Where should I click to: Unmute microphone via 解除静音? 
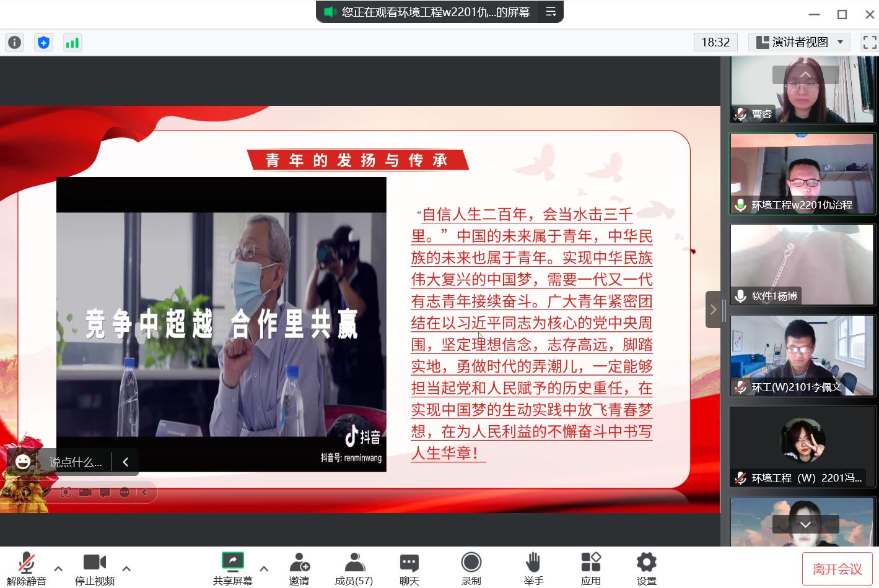pos(26,568)
